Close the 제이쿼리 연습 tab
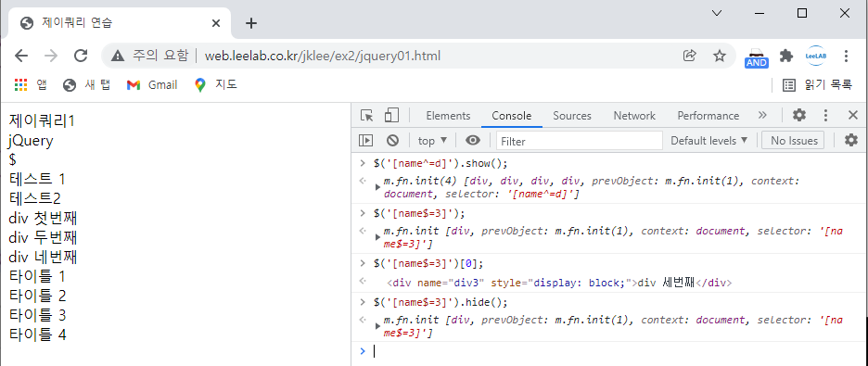868x366 pixels. click(x=216, y=23)
